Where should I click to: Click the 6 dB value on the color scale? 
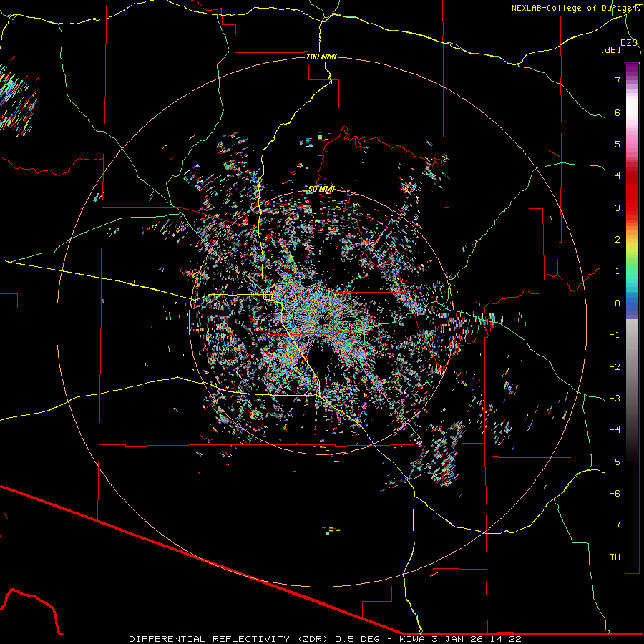618,112
